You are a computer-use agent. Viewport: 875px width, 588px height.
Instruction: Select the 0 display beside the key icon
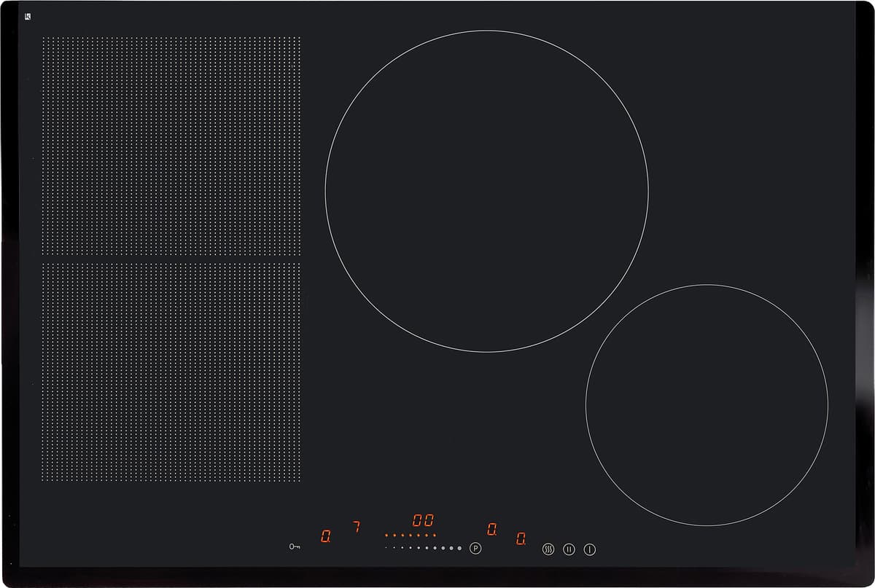(325, 536)
